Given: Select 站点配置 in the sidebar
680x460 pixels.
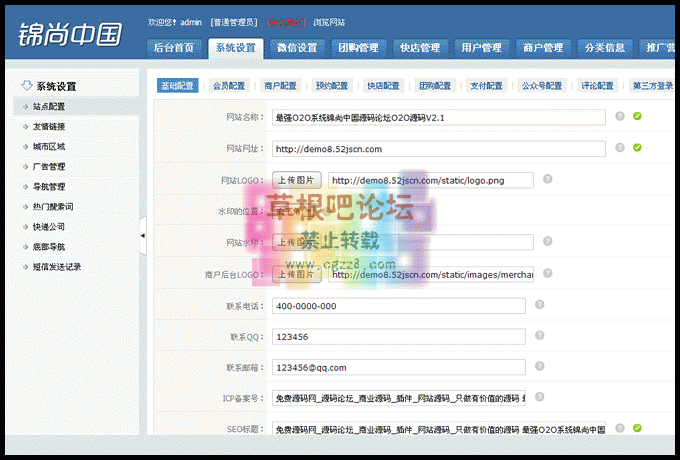Looking at the screenshot, I should pos(76,106).
